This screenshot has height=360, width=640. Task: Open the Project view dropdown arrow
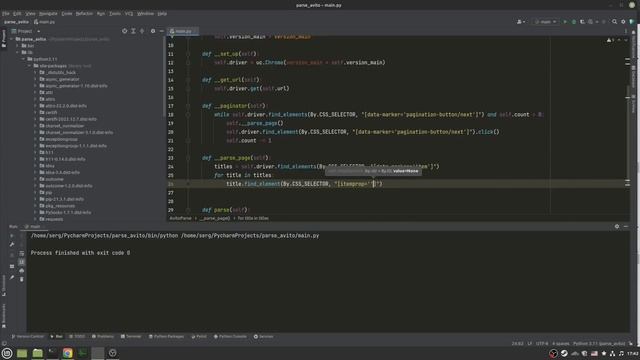39,31
